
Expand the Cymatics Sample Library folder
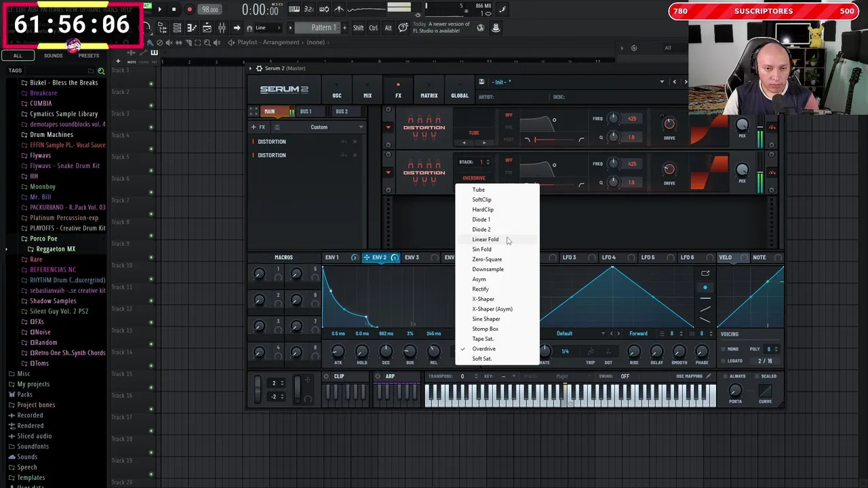coord(63,114)
